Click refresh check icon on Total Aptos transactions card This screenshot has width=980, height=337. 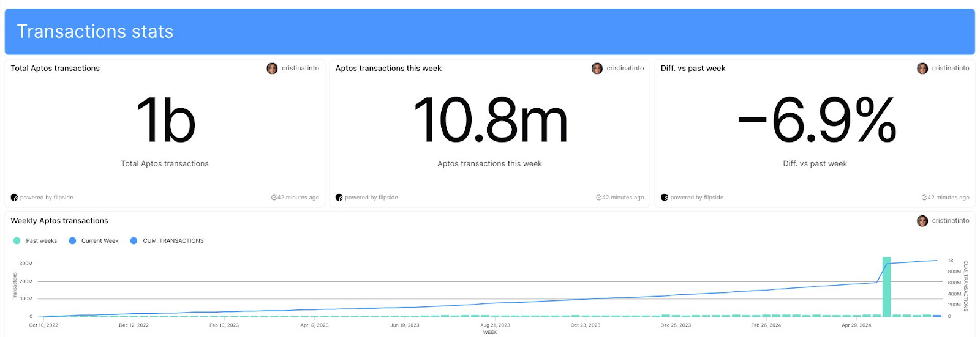click(274, 198)
